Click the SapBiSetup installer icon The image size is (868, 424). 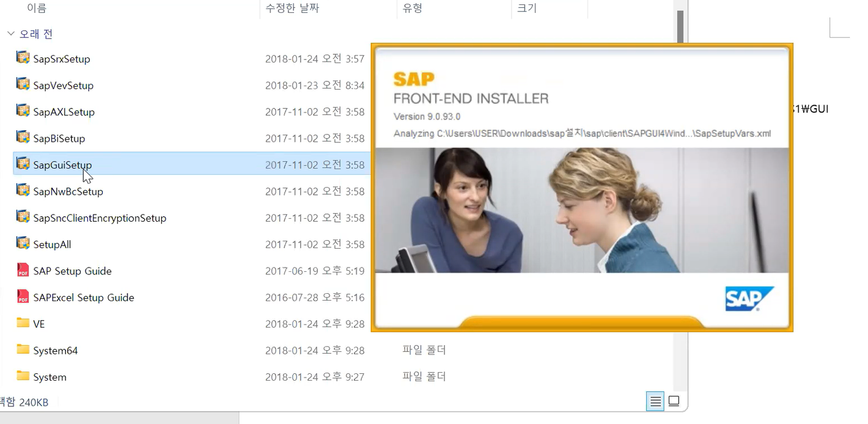[23, 137]
